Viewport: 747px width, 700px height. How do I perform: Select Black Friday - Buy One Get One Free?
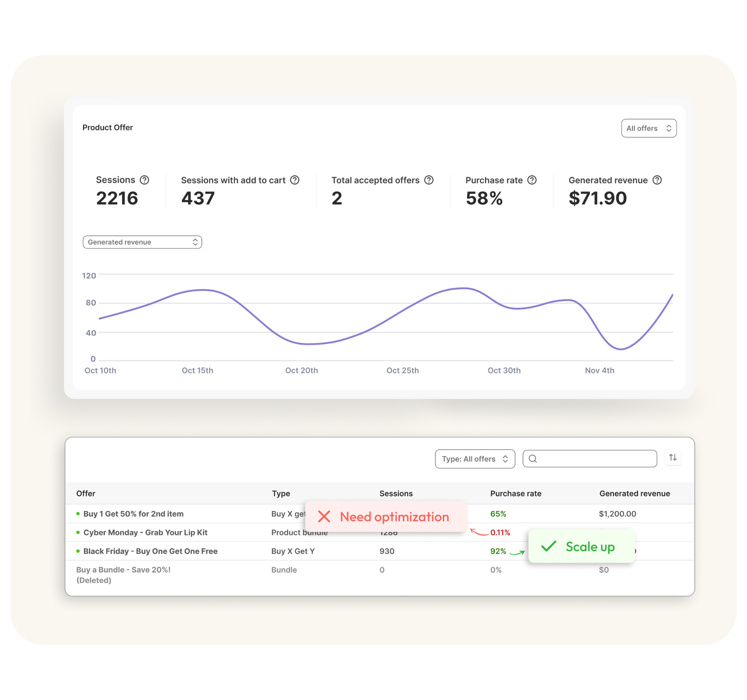(150, 551)
